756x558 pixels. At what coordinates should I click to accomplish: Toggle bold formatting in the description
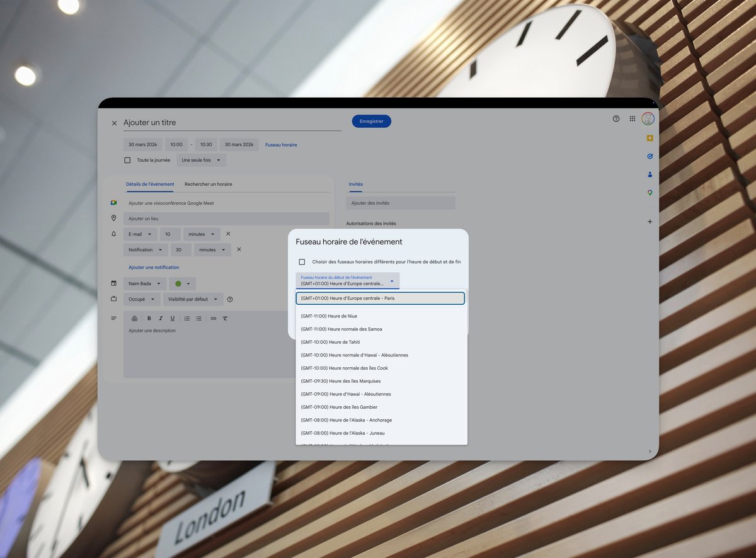pyautogui.click(x=149, y=318)
